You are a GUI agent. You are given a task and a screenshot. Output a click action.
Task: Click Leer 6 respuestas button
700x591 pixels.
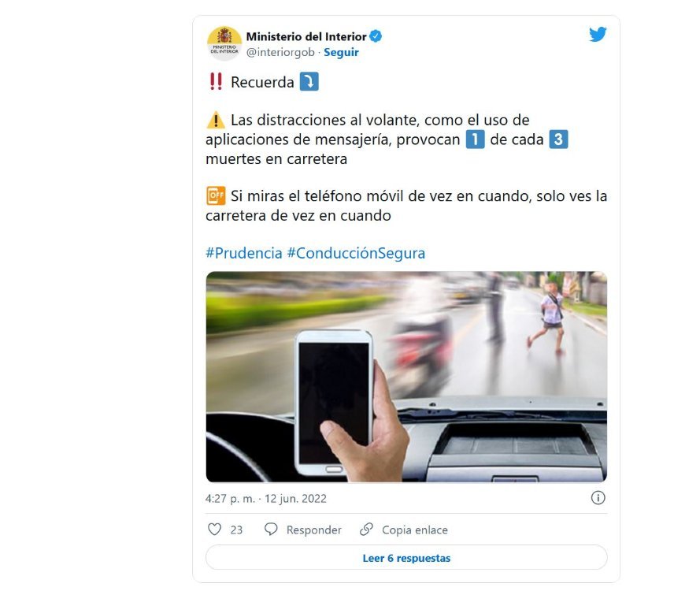click(x=406, y=557)
